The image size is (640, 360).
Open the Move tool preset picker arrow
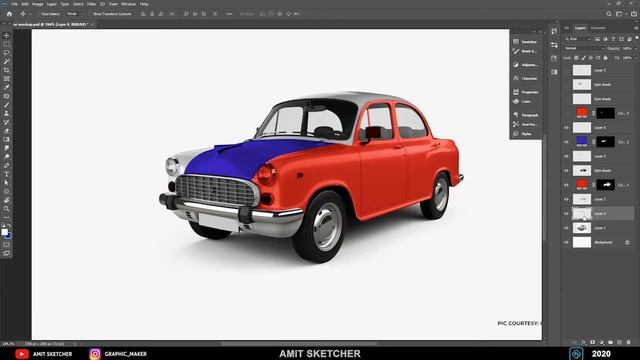30,14
